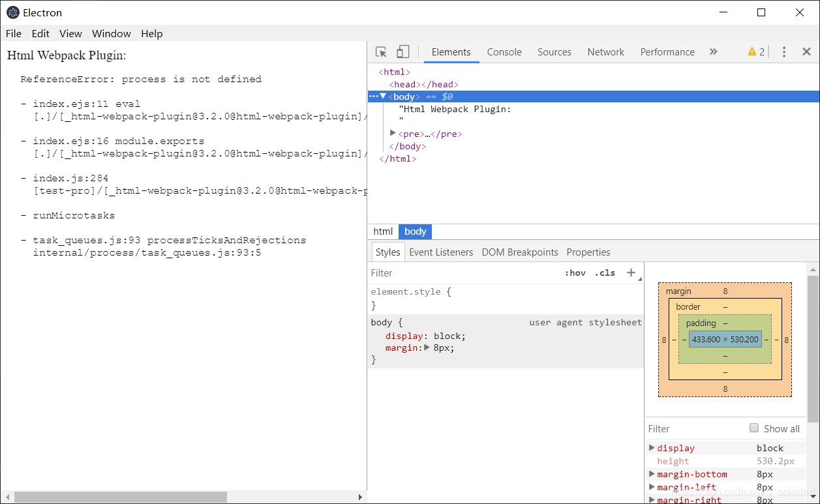Expand computed margin-bottom property
This screenshot has width=820, height=504.
[652, 474]
